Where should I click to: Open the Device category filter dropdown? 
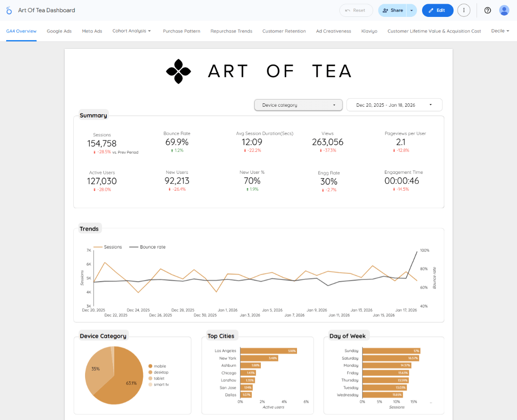click(298, 105)
